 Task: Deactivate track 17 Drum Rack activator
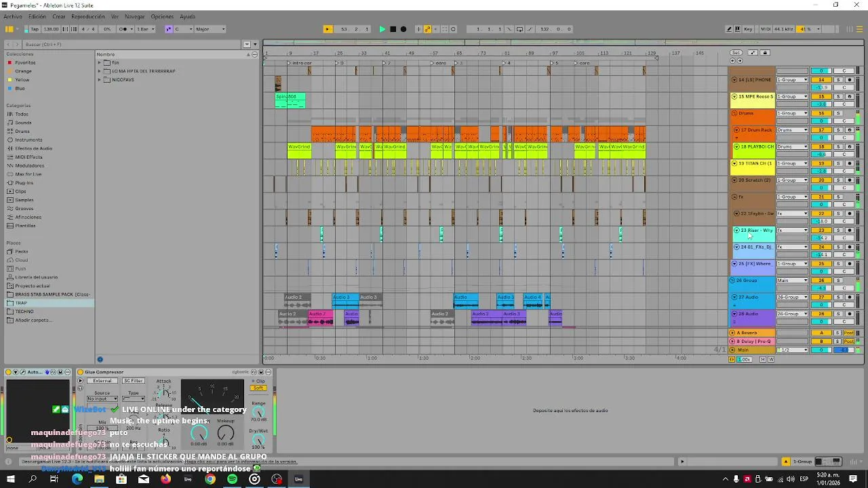click(x=821, y=130)
